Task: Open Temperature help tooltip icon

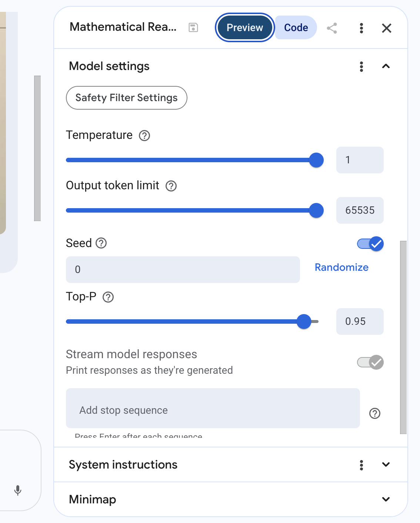Action: point(144,136)
